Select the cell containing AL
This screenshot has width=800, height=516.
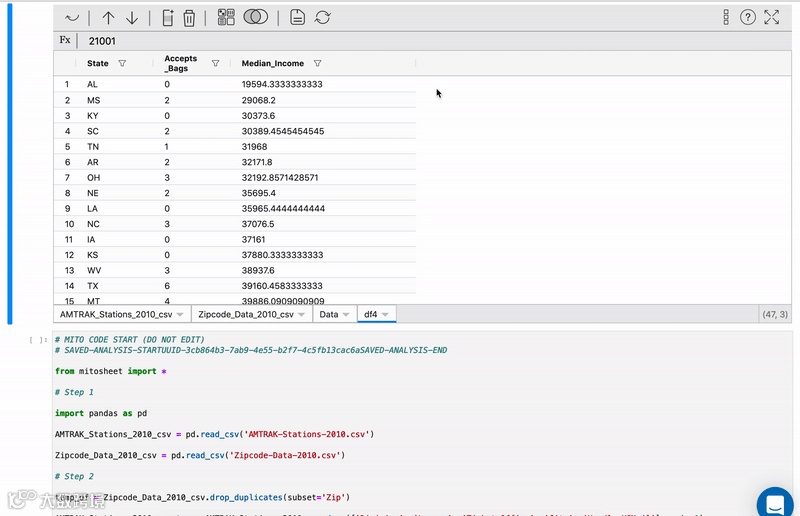[x=114, y=84]
